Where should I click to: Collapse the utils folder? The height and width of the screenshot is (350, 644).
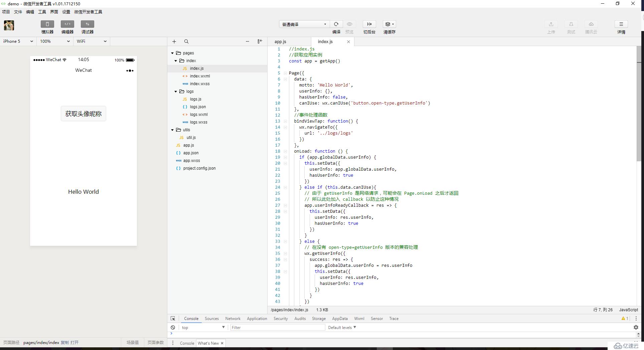(172, 130)
